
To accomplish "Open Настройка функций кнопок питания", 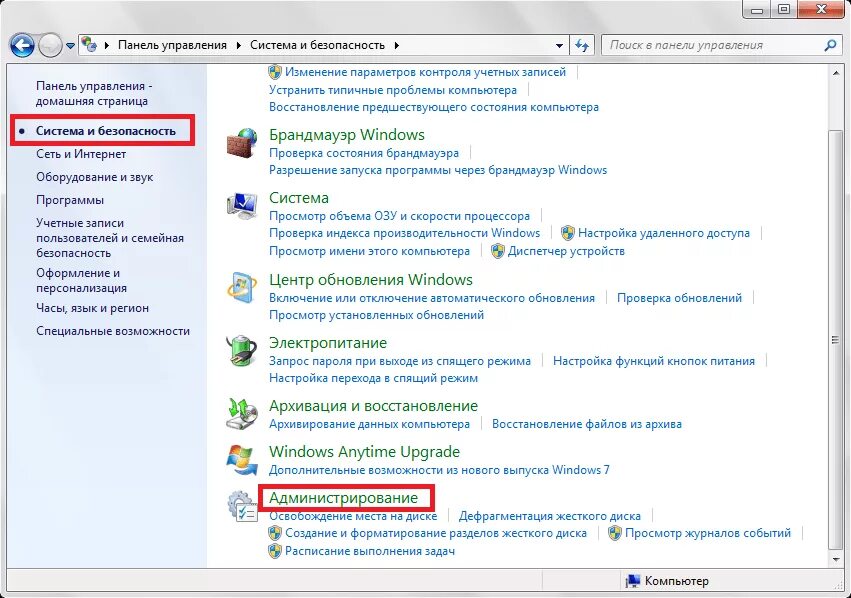I will (x=653, y=361).
